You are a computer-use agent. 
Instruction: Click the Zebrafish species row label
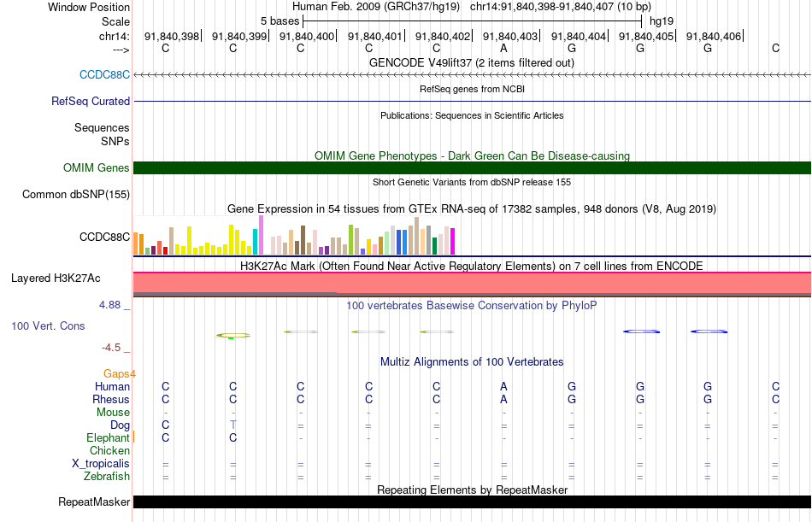107,476
